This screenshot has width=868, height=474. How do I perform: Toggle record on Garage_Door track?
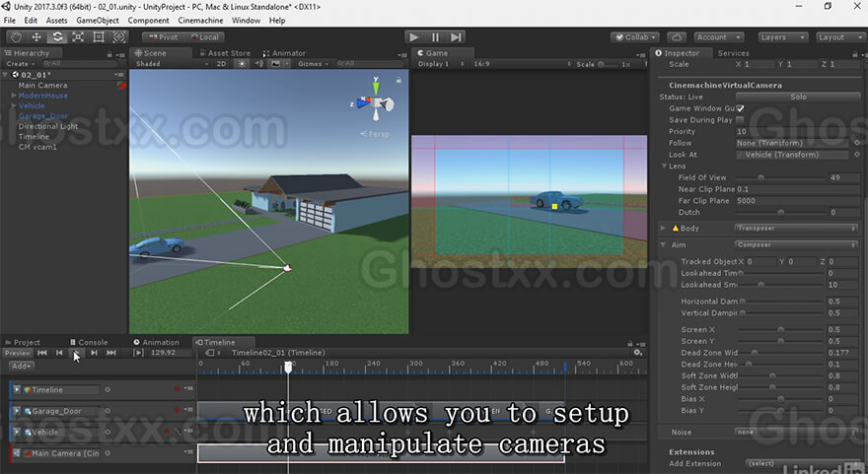coord(178,410)
